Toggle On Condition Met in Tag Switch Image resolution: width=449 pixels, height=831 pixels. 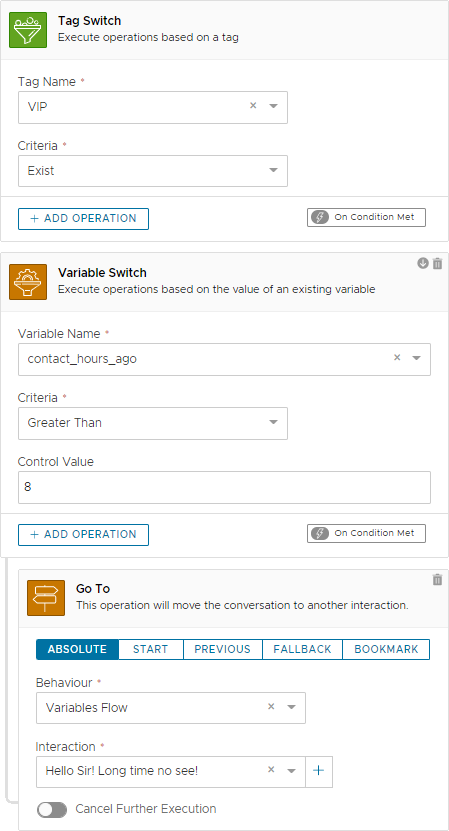[x=366, y=217]
